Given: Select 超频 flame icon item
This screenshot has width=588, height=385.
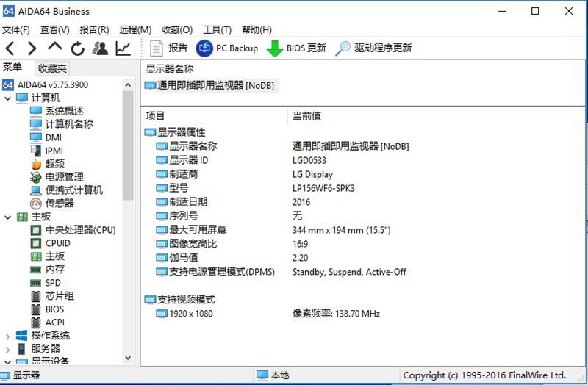Looking at the screenshot, I should tap(47, 164).
